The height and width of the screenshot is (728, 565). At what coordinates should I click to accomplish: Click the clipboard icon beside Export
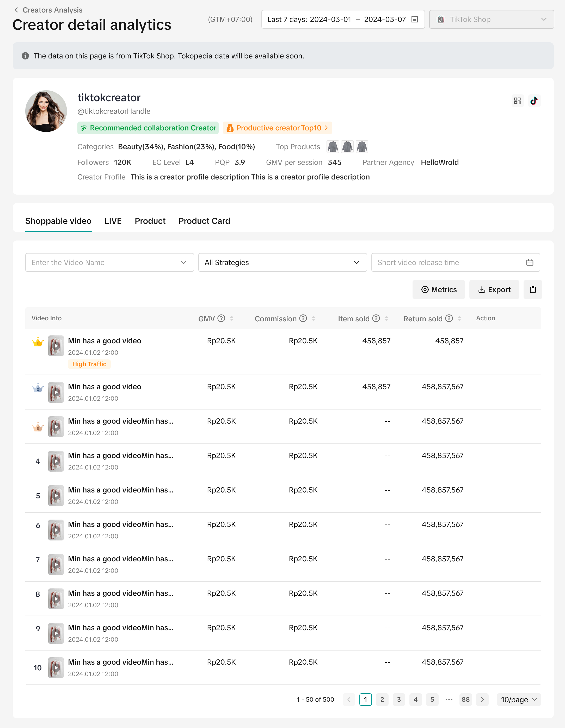click(x=532, y=289)
